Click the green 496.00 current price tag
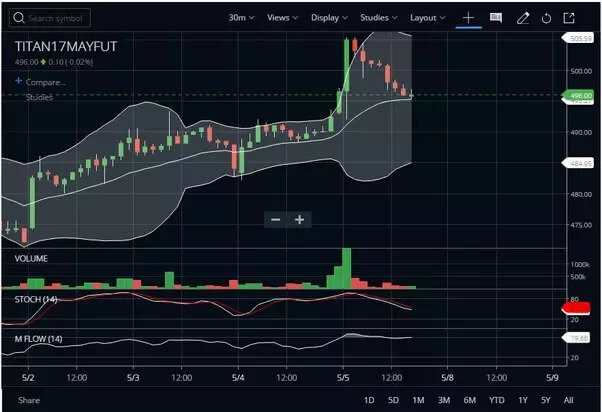 click(x=578, y=95)
